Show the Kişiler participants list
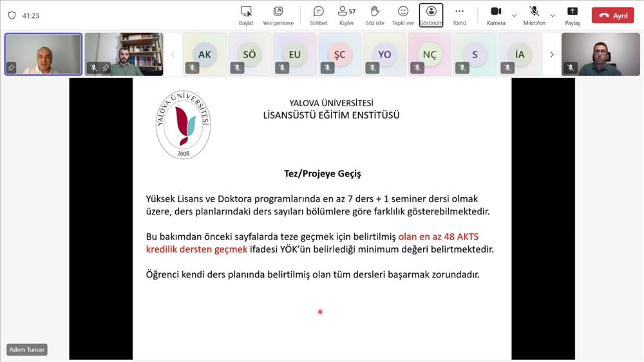This screenshot has width=644, height=362. click(x=346, y=15)
